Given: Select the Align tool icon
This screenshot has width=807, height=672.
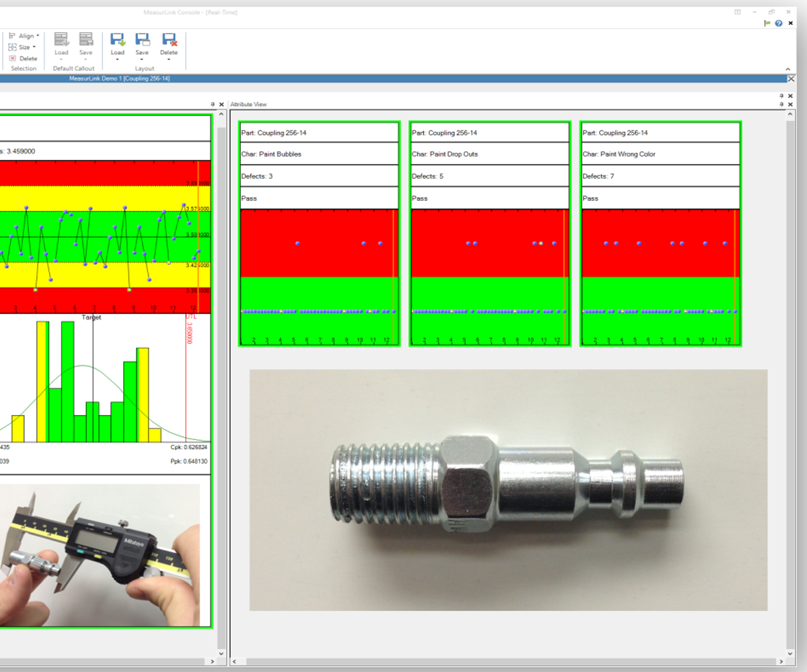Looking at the screenshot, I should 11,36.
